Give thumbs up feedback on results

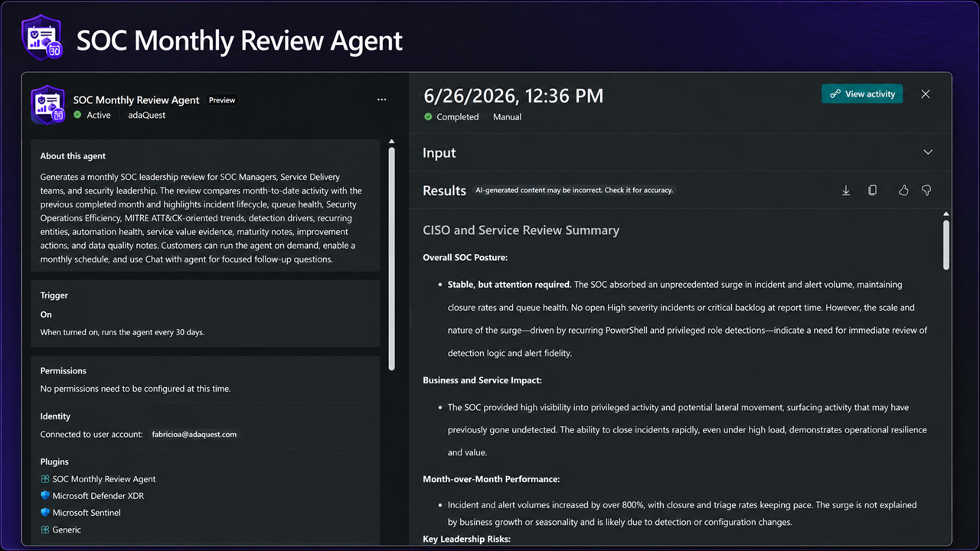pos(903,191)
